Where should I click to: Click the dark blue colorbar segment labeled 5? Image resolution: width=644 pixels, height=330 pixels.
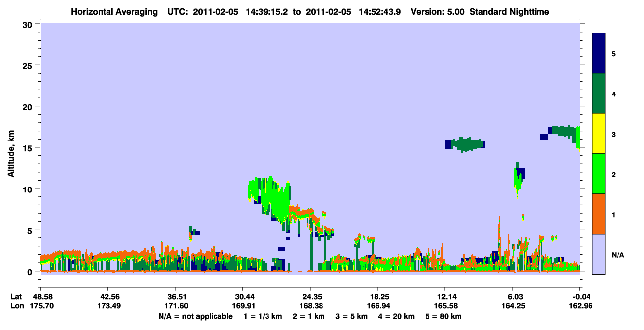[x=599, y=53]
